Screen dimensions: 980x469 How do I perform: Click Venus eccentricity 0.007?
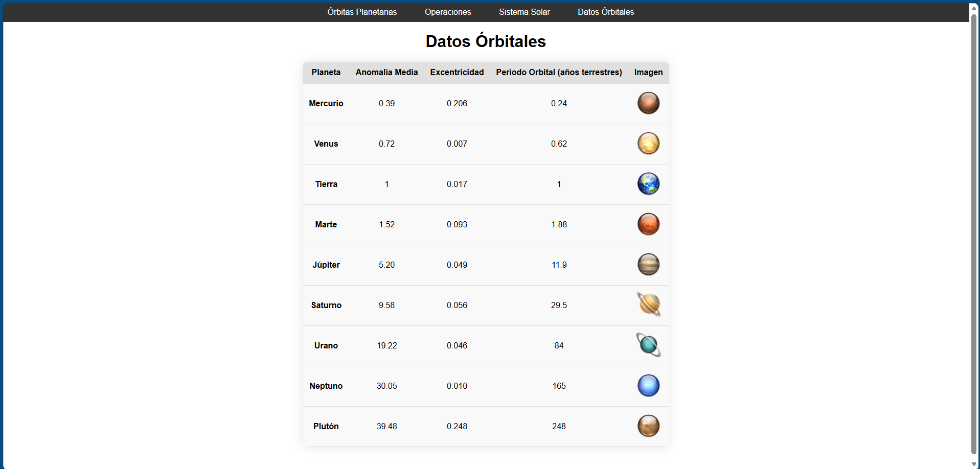457,144
